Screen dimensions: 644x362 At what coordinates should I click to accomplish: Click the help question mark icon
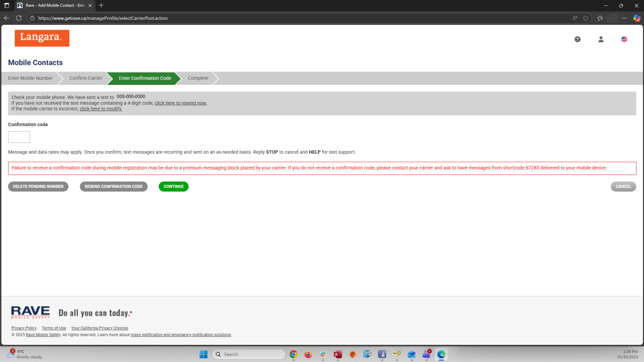tap(577, 39)
